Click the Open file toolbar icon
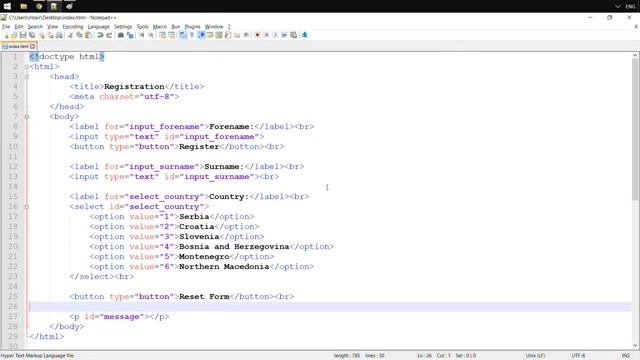Image resolution: width=640 pixels, height=360 pixels. click(14, 35)
